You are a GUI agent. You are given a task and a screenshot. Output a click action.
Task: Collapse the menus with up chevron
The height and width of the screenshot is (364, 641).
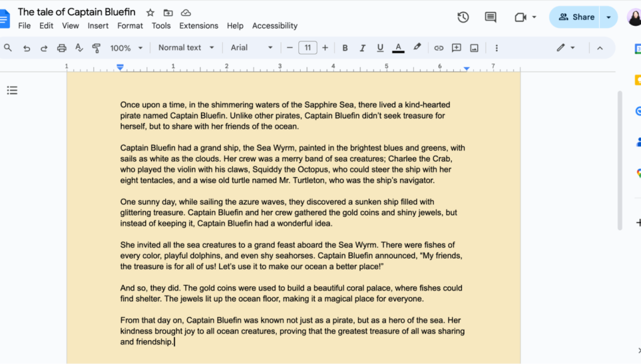[x=600, y=48]
